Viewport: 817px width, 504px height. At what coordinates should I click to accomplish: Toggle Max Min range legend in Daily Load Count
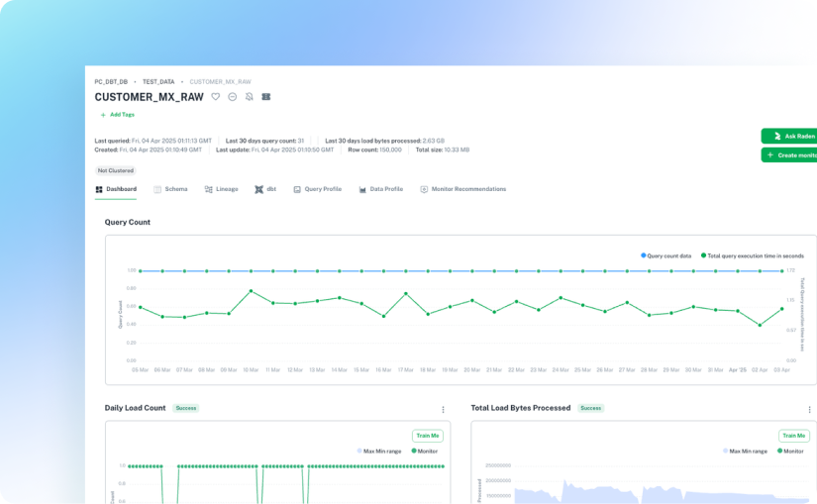[379, 452]
